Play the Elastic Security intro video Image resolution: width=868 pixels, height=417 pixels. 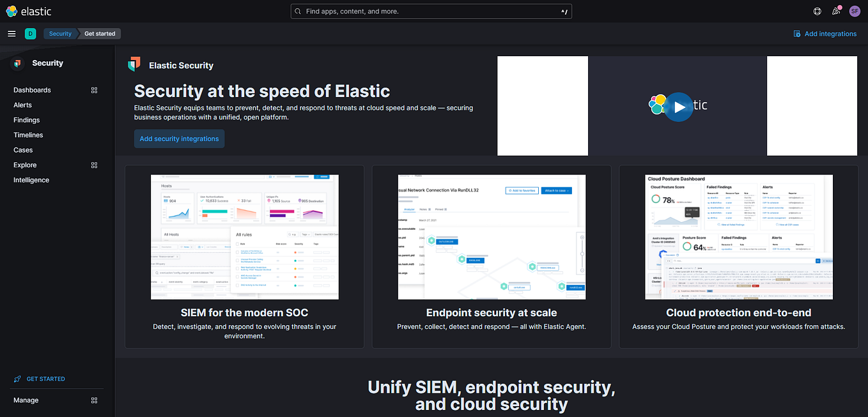679,107
